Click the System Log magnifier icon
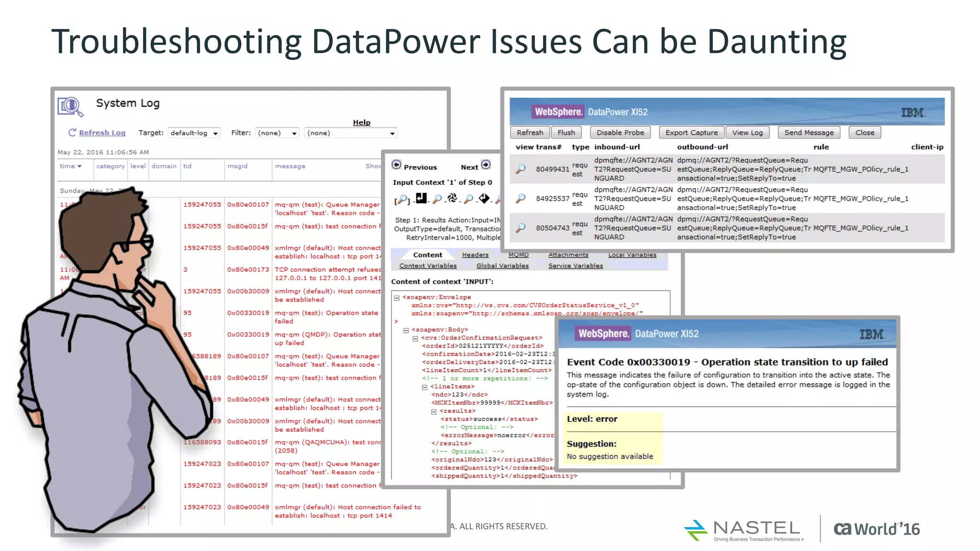Image resolution: width=980 pixels, height=551 pixels. tap(70, 106)
